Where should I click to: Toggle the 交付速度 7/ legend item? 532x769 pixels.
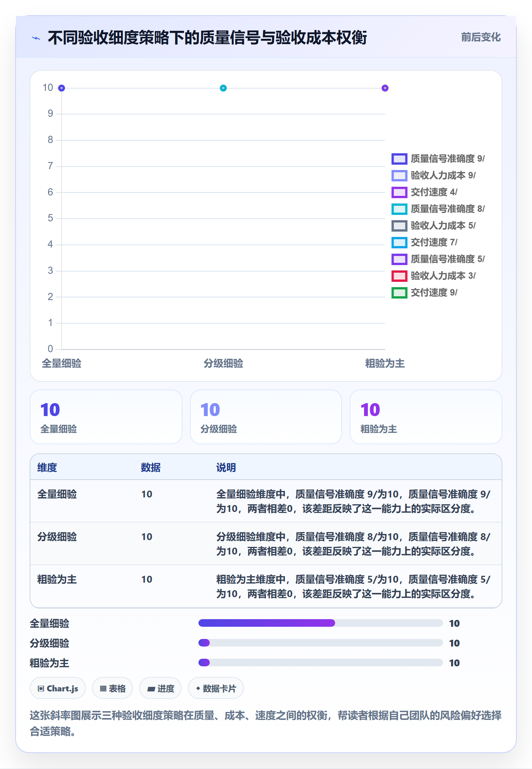[424, 242]
